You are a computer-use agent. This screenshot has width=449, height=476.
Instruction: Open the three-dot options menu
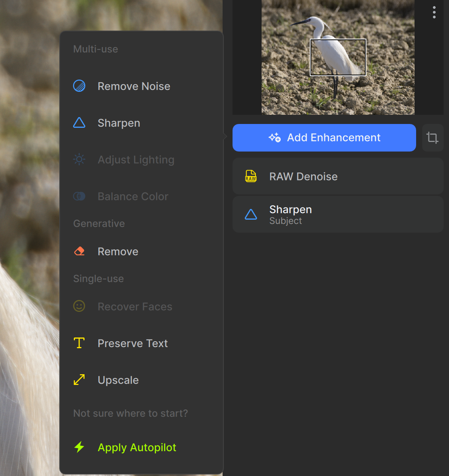point(434,12)
